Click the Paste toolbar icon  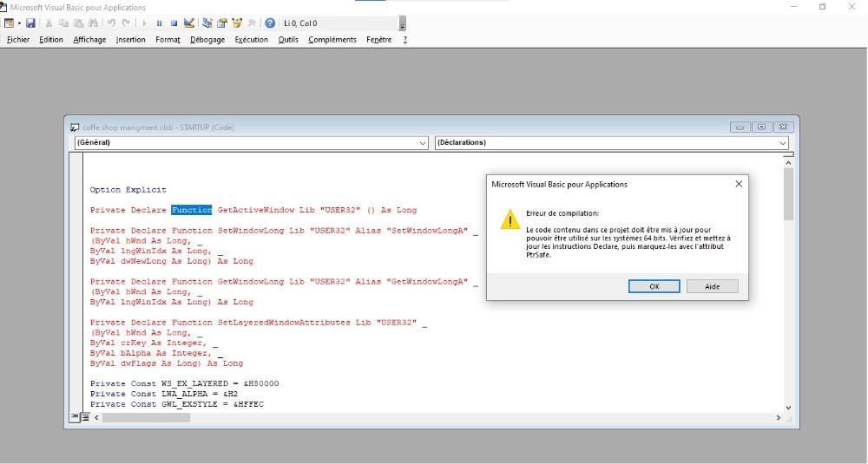(x=79, y=23)
